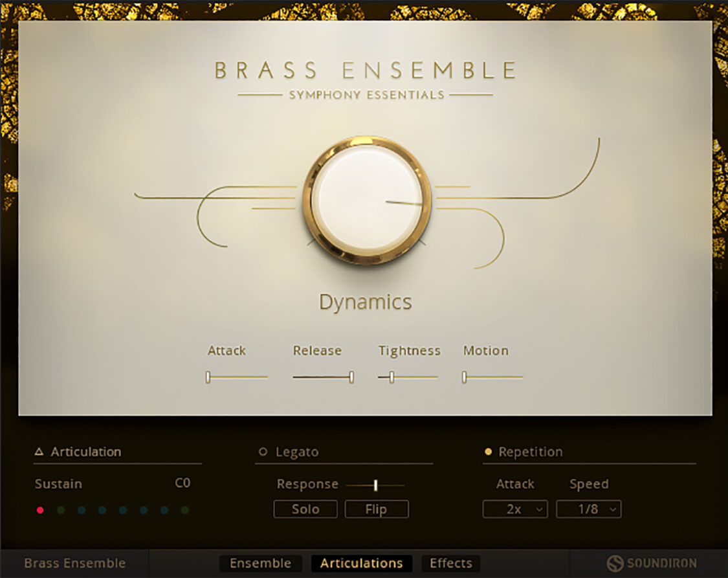Select the rightmost articulation dot
The image size is (728, 578).
pyautogui.click(x=185, y=510)
